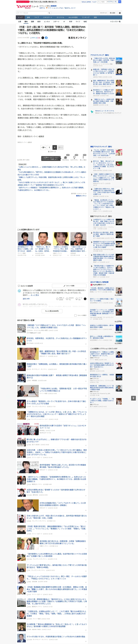The height and width of the screenshot is (644, 138).
Task: Click the top web search magnifier button
Action: [120, 2]
